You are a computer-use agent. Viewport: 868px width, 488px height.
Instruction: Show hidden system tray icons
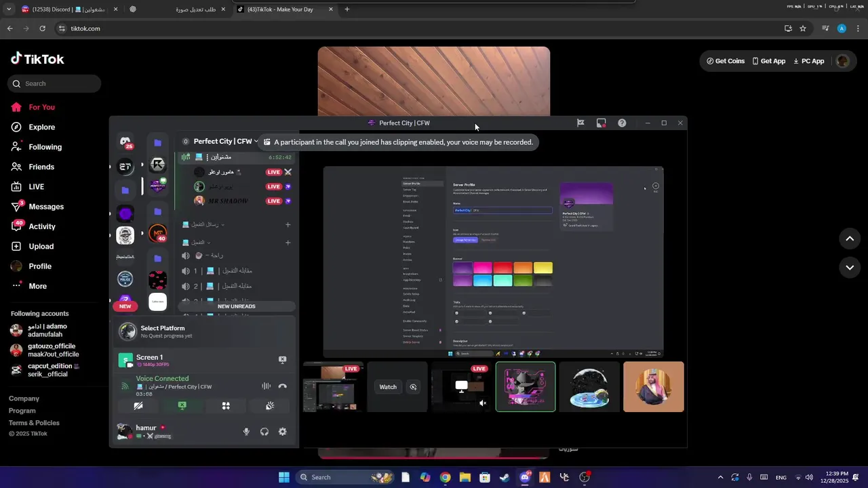720,477
